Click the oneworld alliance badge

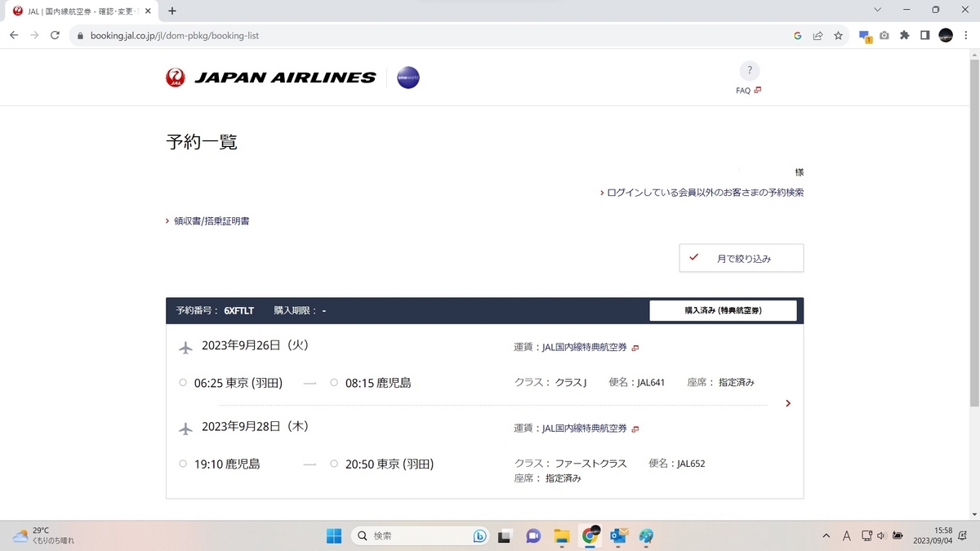point(408,78)
